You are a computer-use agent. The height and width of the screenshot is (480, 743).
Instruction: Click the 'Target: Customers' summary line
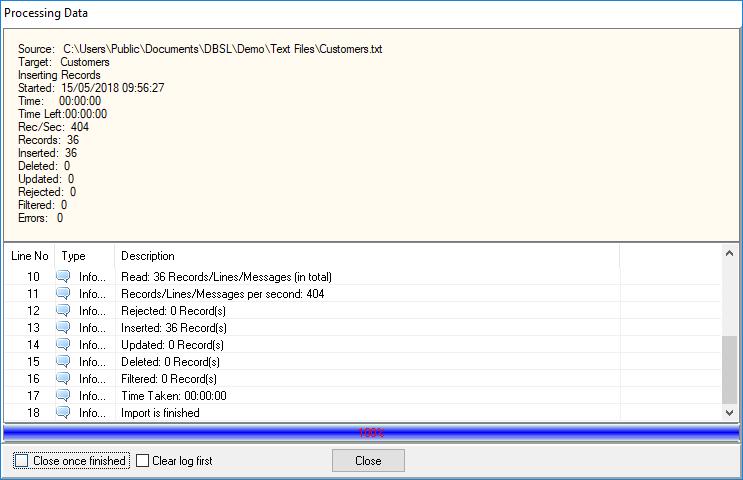(63, 62)
